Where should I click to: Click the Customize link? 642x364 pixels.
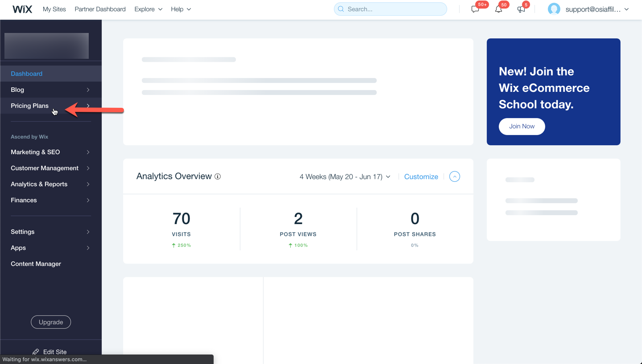[421, 177]
